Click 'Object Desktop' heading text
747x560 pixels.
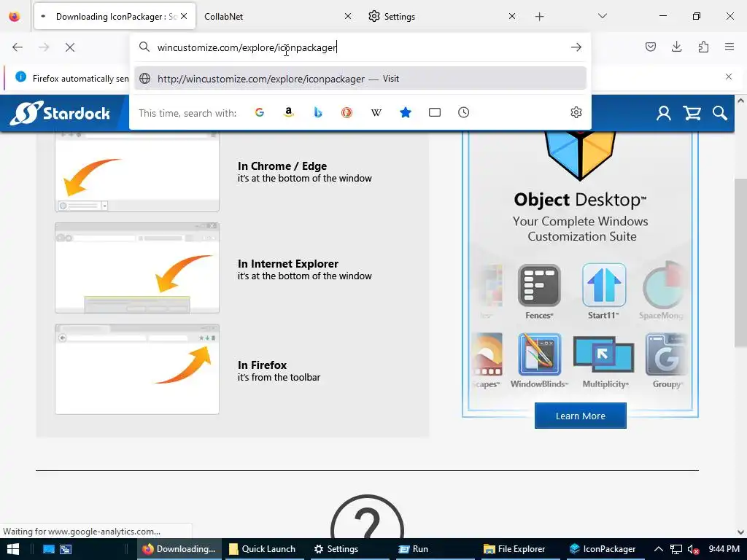click(x=580, y=200)
